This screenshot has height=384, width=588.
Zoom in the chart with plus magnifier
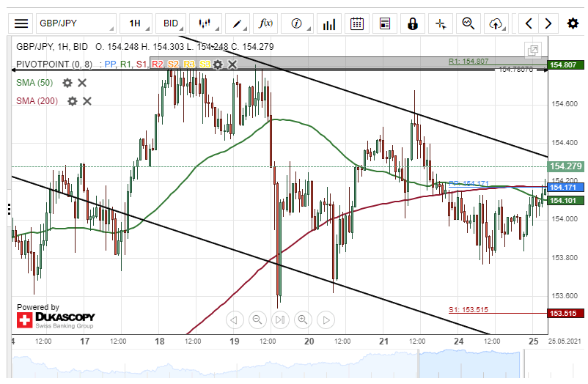(303, 320)
